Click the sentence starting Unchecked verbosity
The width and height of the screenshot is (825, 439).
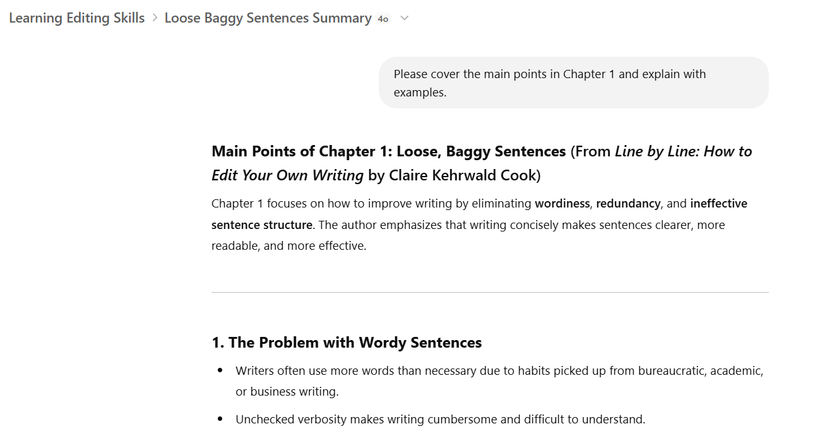440,419
